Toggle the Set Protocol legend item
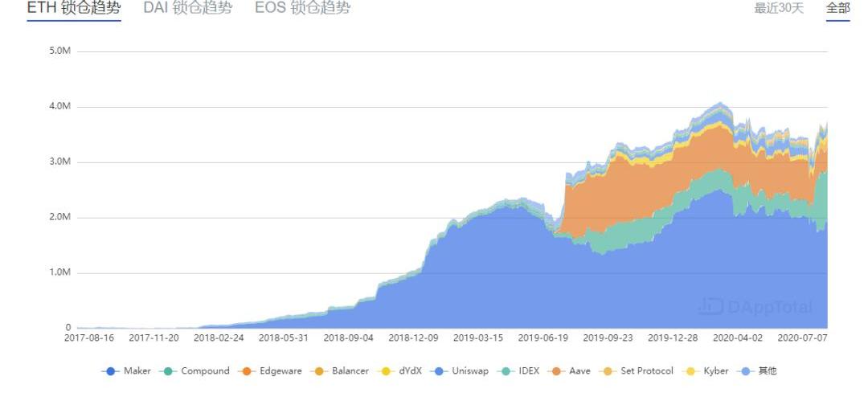The width and height of the screenshot is (868, 397). 636,371
